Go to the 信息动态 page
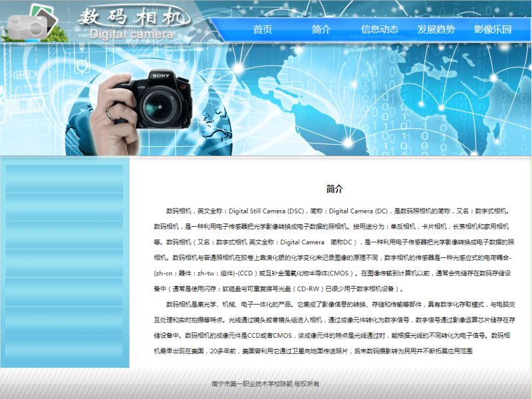Image resolution: width=532 pixels, height=399 pixels. (379, 29)
